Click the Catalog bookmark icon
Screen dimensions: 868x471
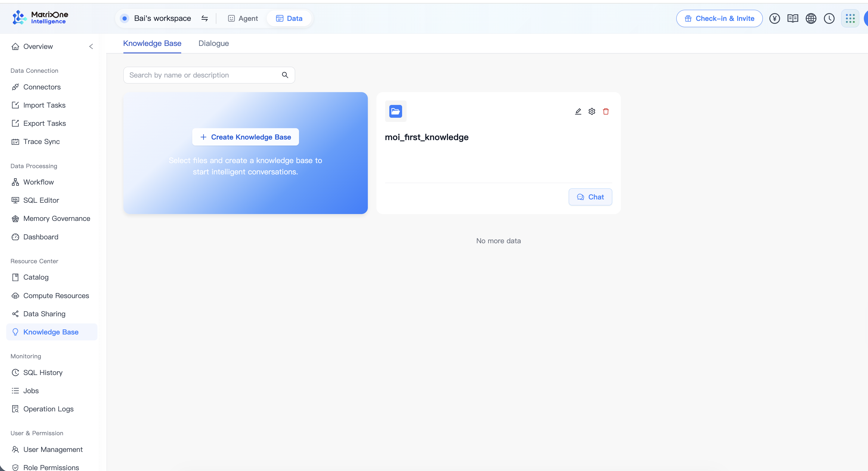(x=15, y=277)
